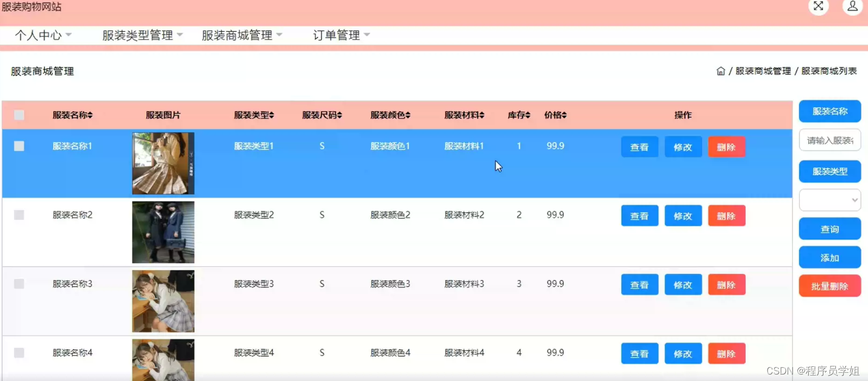Select the 服装颜色1 cell
Viewport: 868px width, 381px height.
click(390, 146)
